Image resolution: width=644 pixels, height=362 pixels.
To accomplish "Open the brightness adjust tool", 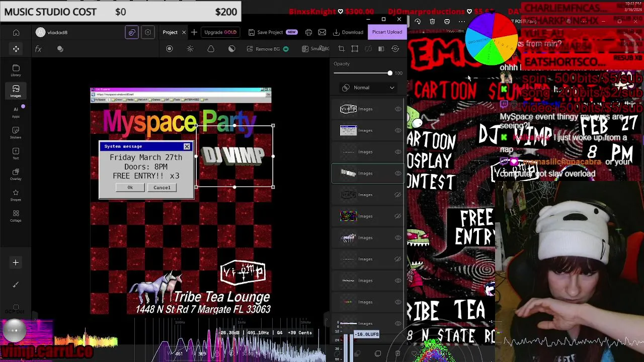I will click(190, 49).
